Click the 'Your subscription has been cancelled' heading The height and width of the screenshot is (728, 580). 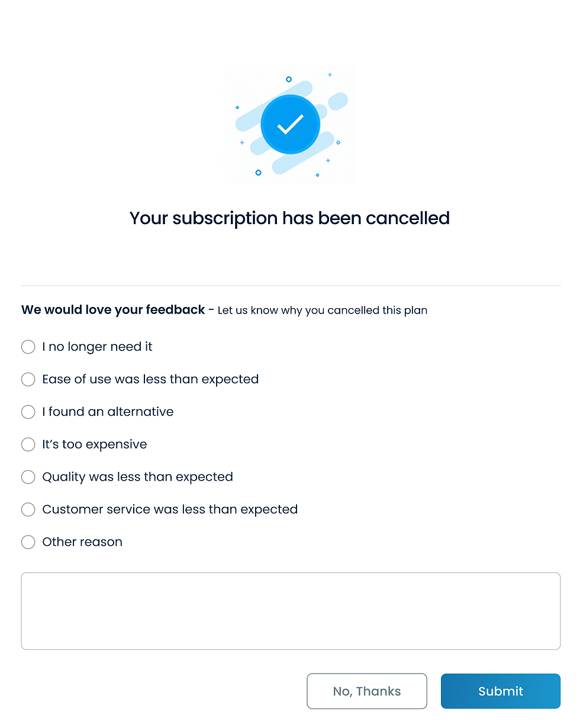click(290, 218)
